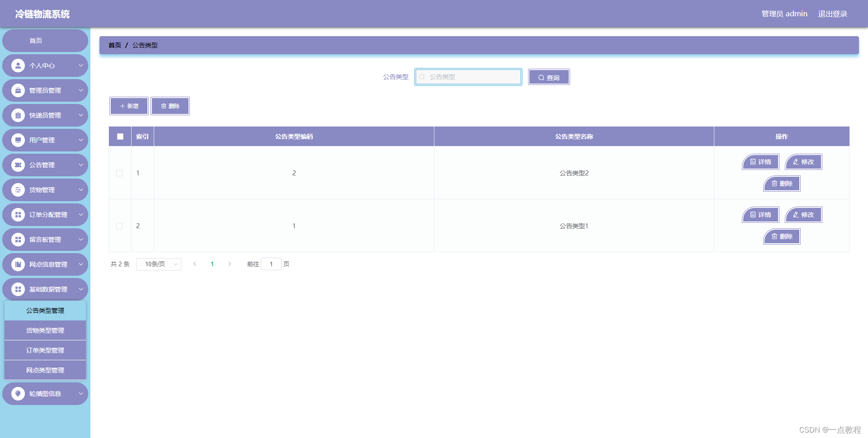
Task: Check the row for 公告类型1
Action: click(x=119, y=226)
